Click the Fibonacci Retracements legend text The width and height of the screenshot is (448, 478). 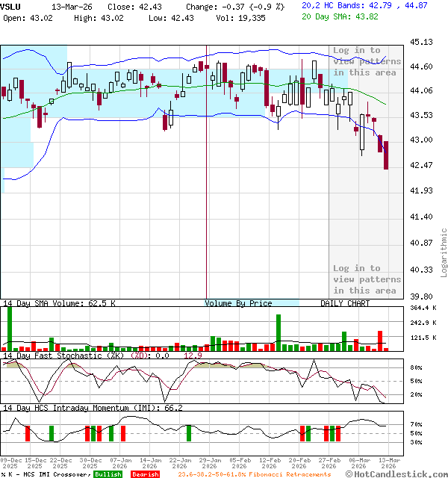[x=255, y=474]
